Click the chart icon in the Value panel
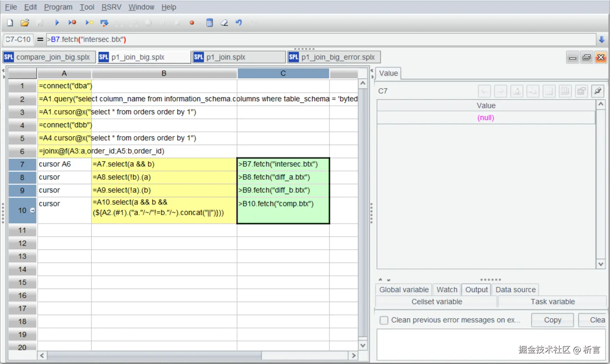610x364 pixels. [x=565, y=91]
